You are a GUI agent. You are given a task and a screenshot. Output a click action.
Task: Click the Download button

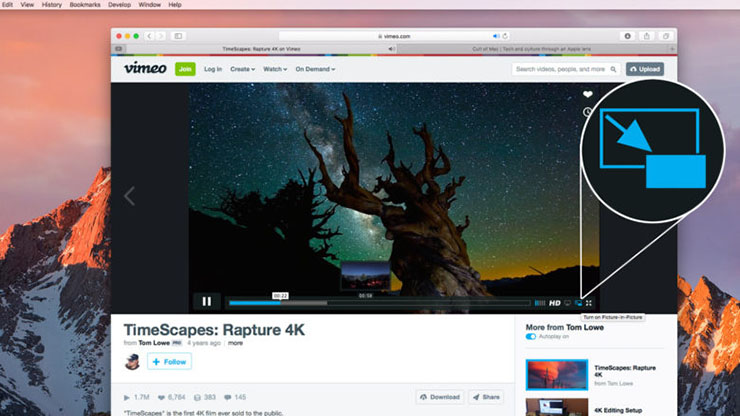439,397
